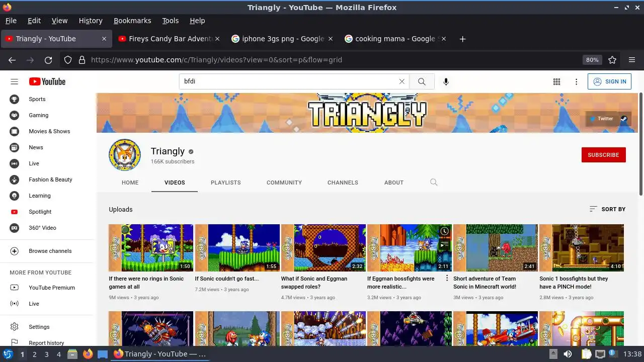The image size is (644, 362).
Task: Bookmark this page with star
Action: tap(612, 60)
